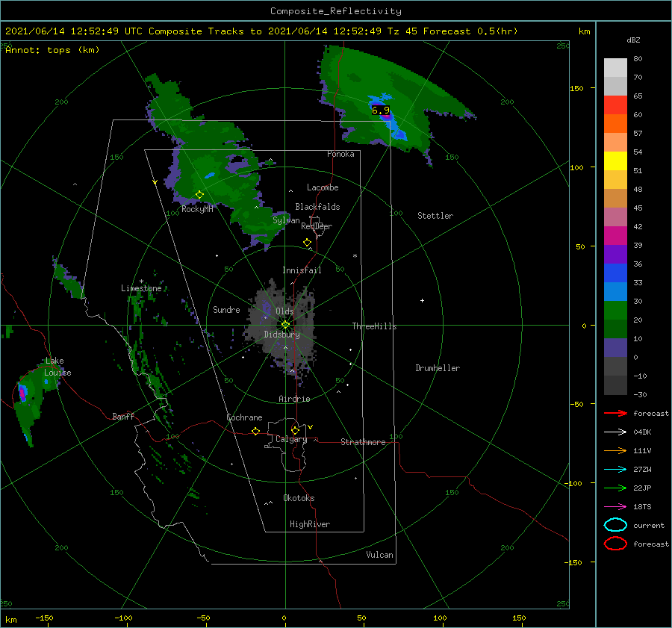The height and width of the screenshot is (628, 672).
Task: Click the Blackfalds label
Action: coord(317,207)
